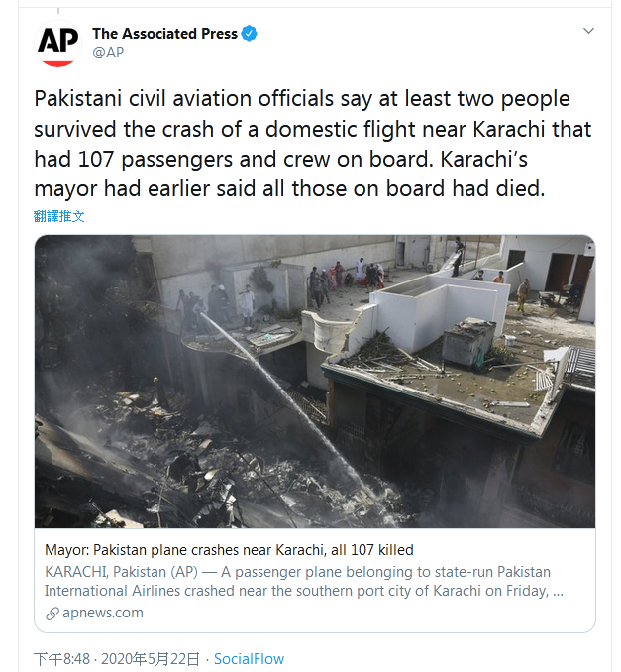
Task: Click the @AP handle
Action: [x=108, y=53]
